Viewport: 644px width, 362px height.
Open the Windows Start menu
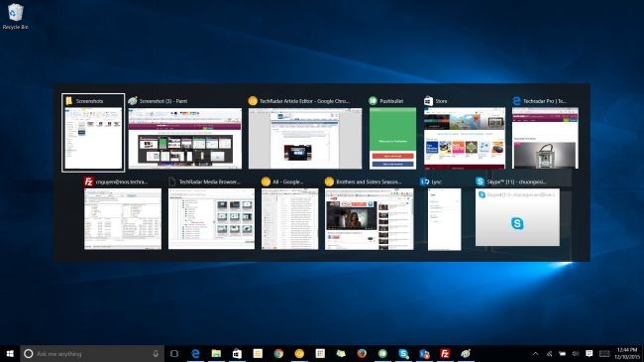tap(10, 353)
